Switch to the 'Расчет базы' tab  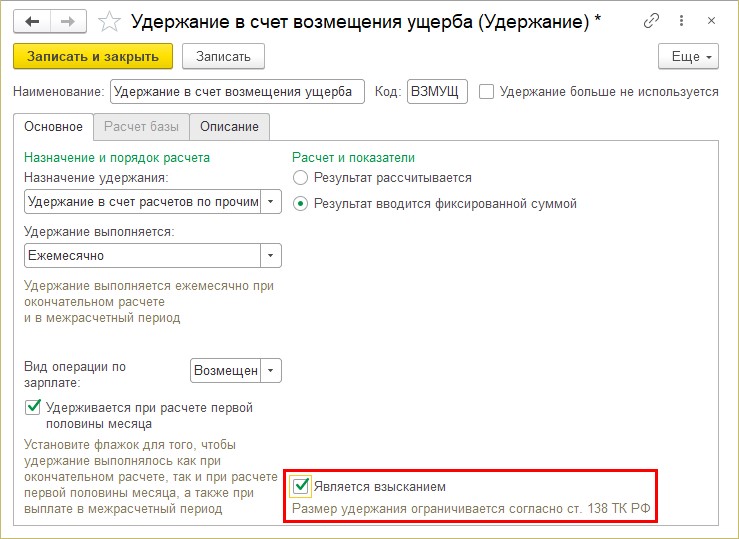(141, 127)
